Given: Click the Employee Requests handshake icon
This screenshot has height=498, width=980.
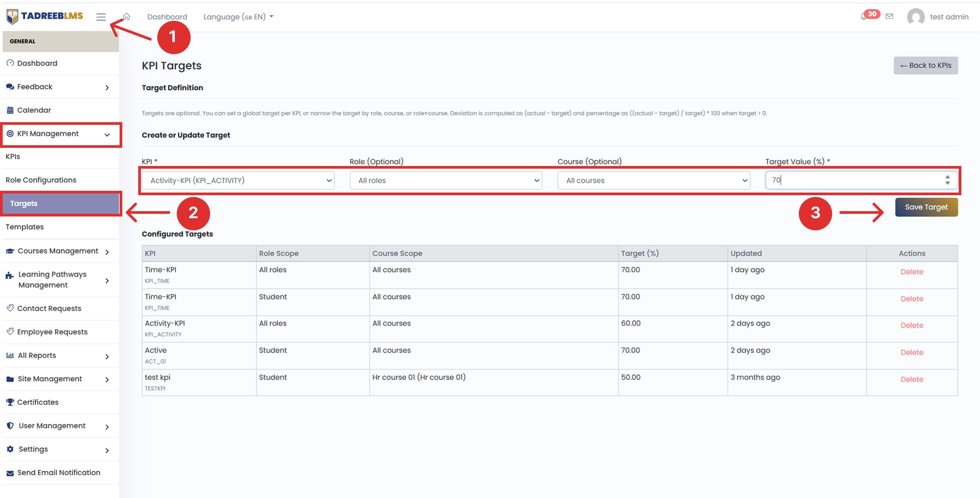Looking at the screenshot, I should (10, 332).
